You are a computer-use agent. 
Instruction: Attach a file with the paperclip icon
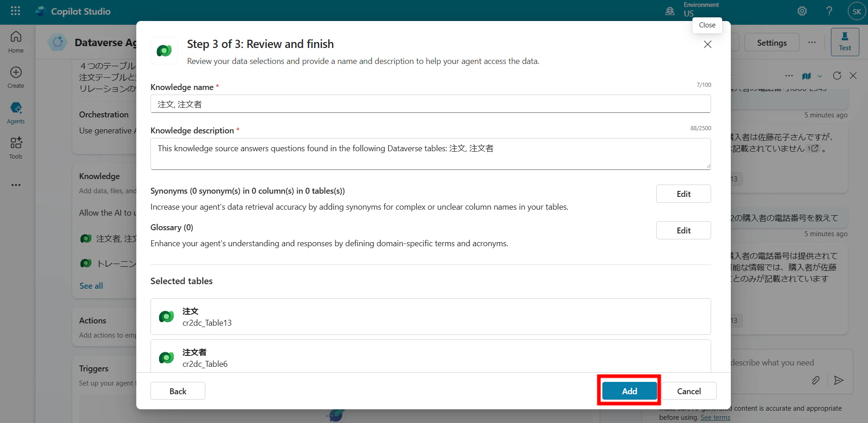(x=815, y=380)
